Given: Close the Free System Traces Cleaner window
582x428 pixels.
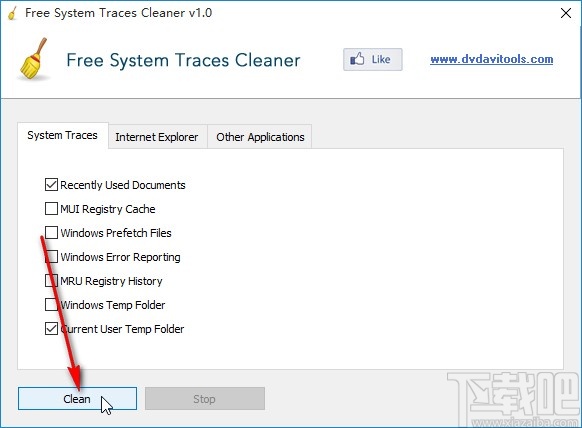Looking at the screenshot, I should click(566, 13).
